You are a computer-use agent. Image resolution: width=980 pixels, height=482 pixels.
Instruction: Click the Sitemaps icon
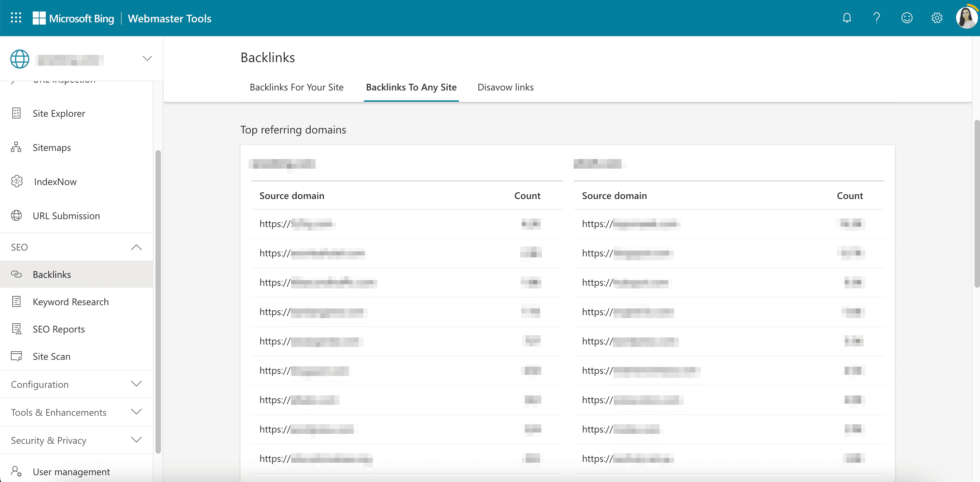point(17,147)
